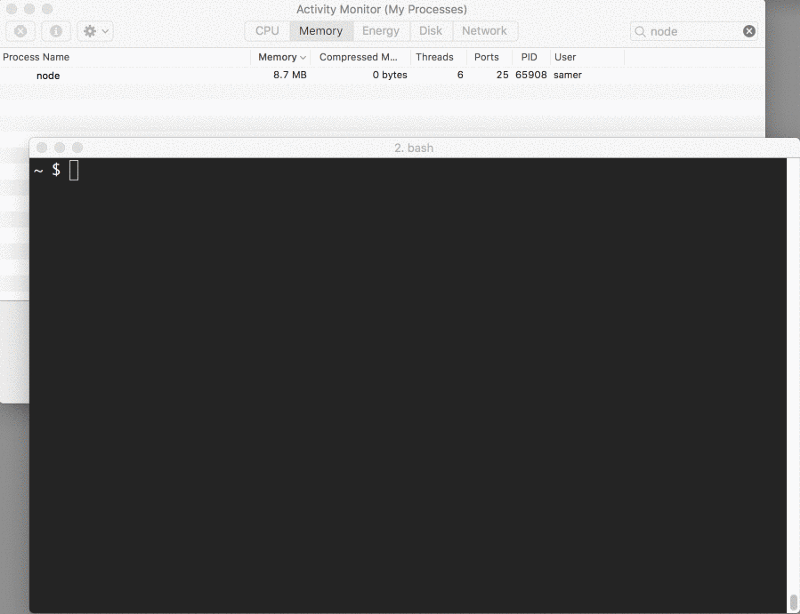Open the Network tab
The height and width of the screenshot is (614, 800).
tap(484, 31)
